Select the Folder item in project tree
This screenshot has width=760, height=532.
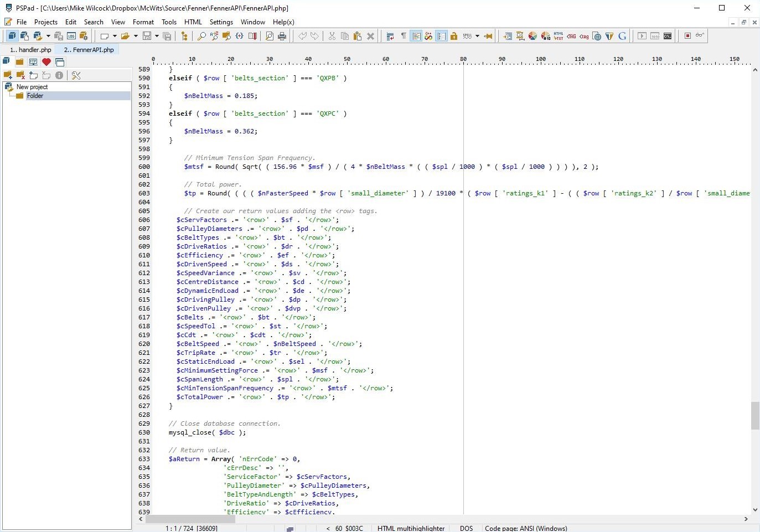click(x=35, y=96)
